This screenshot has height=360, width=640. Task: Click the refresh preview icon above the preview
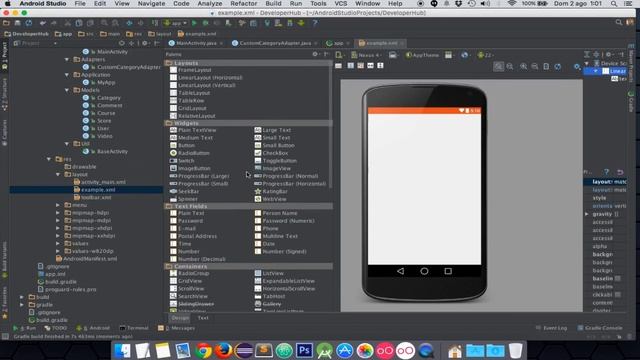pyautogui.click(x=558, y=66)
